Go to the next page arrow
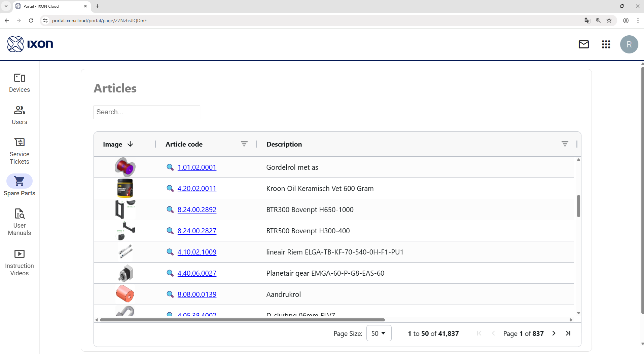The image size is (644, 354). click(x=554, y=333)
